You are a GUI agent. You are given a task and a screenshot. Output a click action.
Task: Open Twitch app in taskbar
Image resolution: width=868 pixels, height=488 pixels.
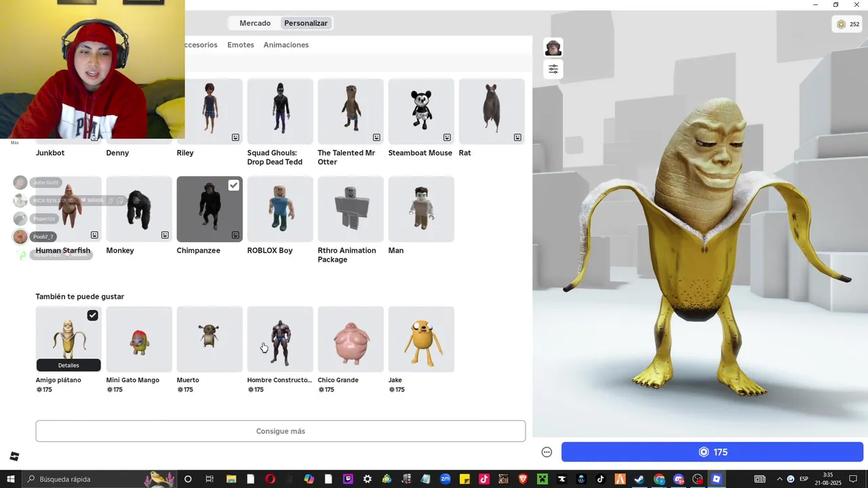click(x=348, y=479)
